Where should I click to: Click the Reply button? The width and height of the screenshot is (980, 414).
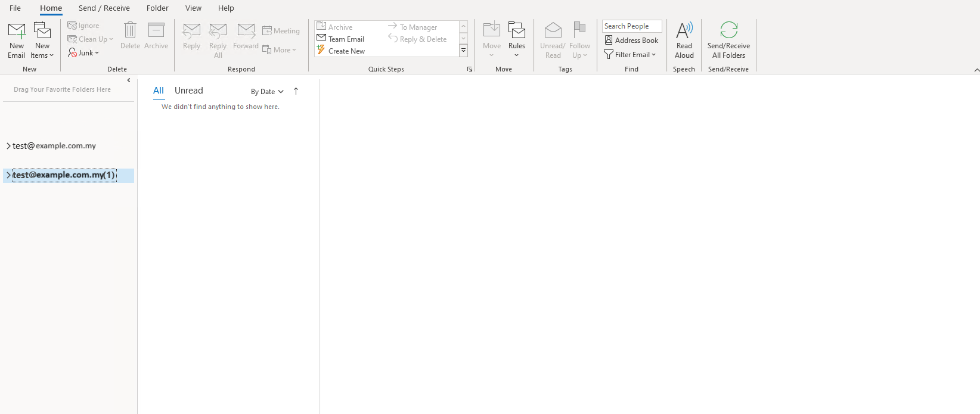point(191,36)
